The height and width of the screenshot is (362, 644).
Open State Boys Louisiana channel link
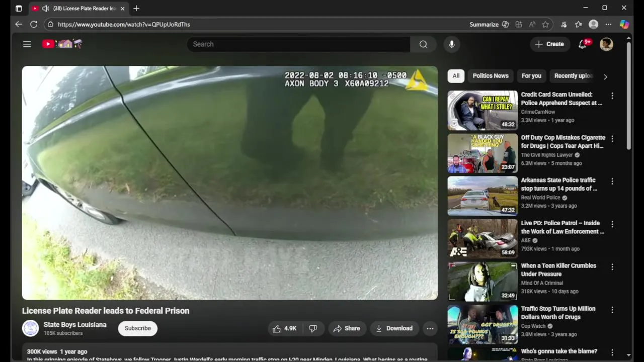tap(75, 325)
